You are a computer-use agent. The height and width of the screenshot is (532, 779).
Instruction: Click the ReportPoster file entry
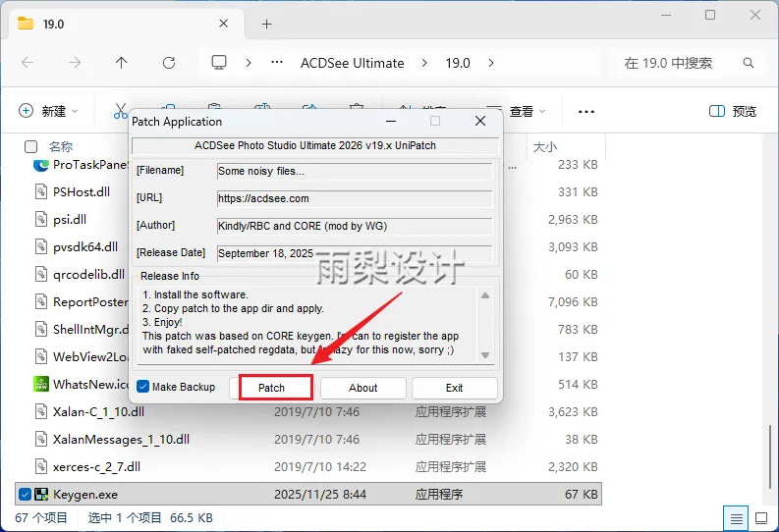(90, 301)
